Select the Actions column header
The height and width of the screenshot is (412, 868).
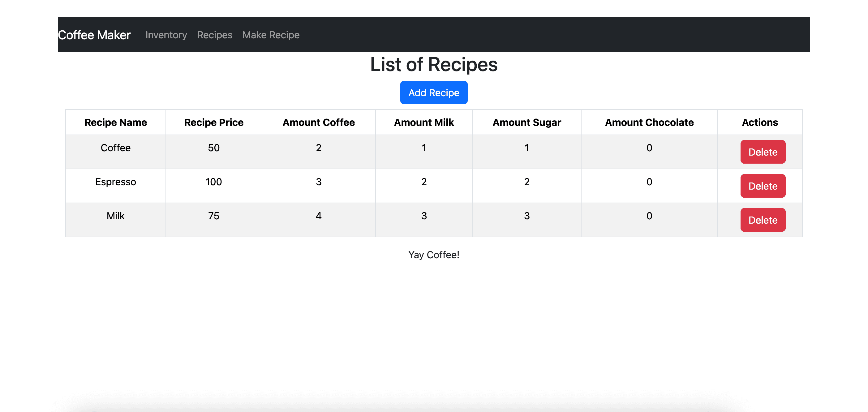point(760,122)
